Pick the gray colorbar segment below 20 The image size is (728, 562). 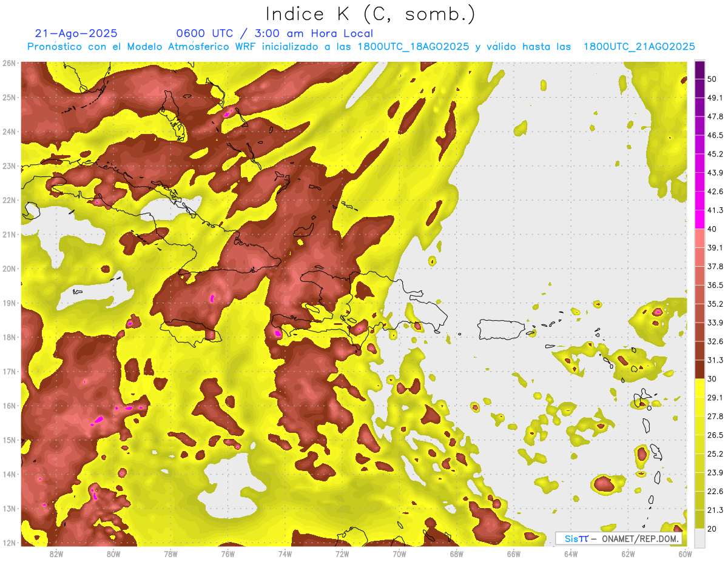coord(699,538)
